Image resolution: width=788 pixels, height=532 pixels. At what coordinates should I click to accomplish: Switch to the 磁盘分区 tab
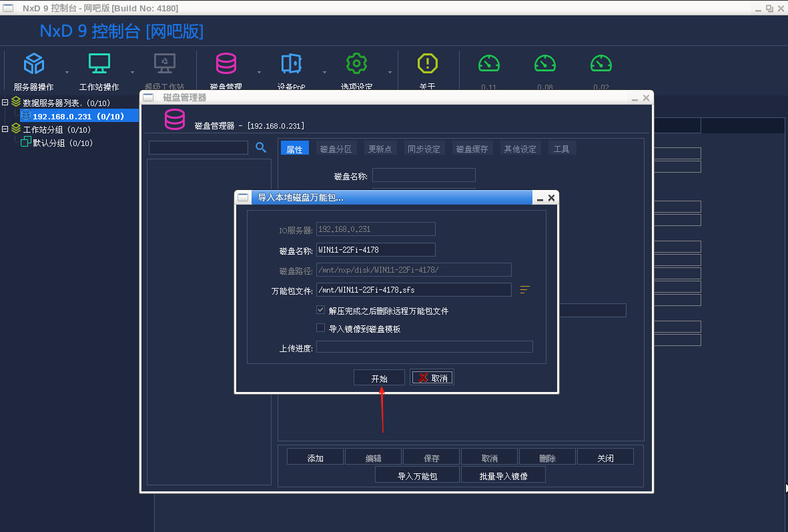click(x=336, y=148)
